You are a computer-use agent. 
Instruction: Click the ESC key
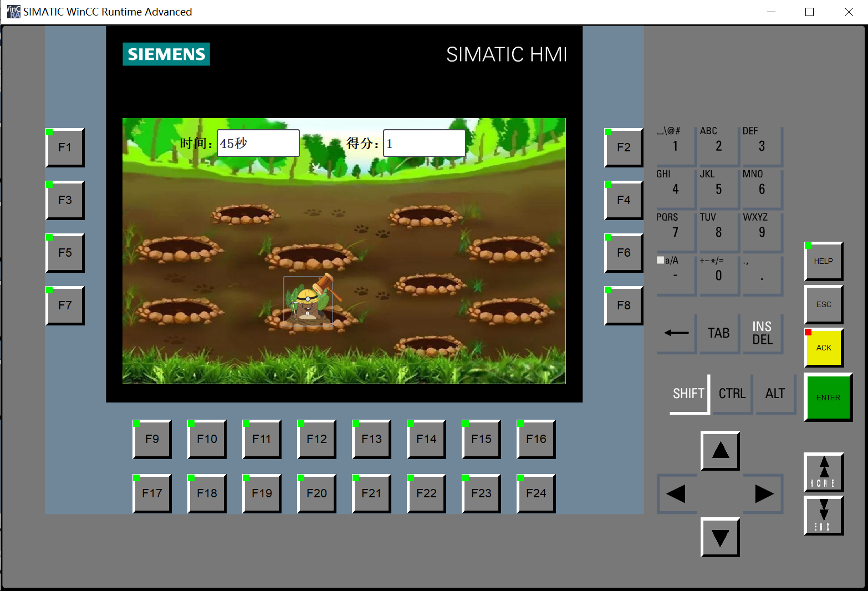pos(824,304)
